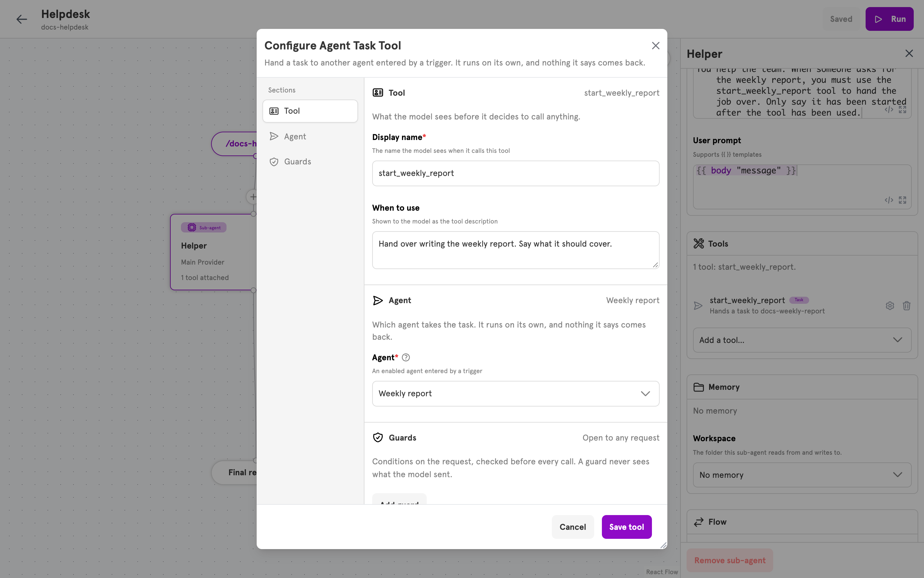Close the Configure Agent Task Tool dialog
Image resolution: width=924 pixels, height=578 pixels.
click(x=655, y=46)
